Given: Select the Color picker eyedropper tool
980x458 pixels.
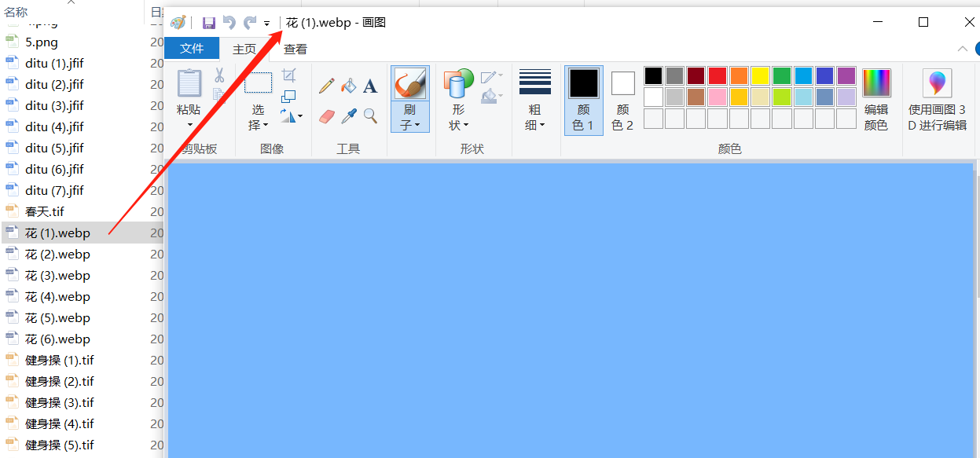Looking at the screenshot, I should (349, 116).
